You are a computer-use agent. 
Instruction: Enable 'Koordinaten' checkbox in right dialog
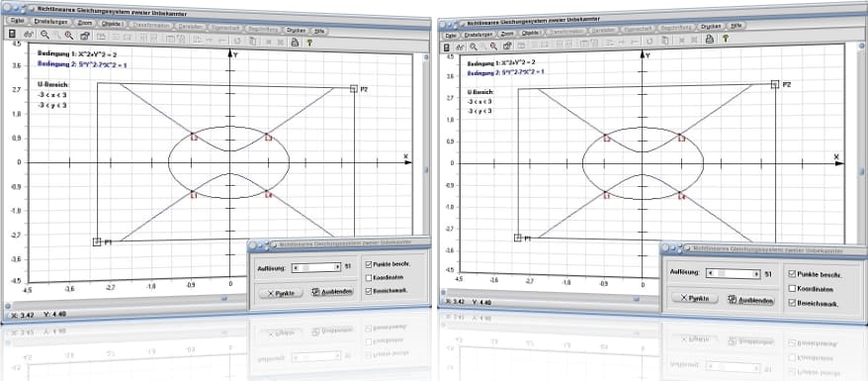tap(792, 289)
